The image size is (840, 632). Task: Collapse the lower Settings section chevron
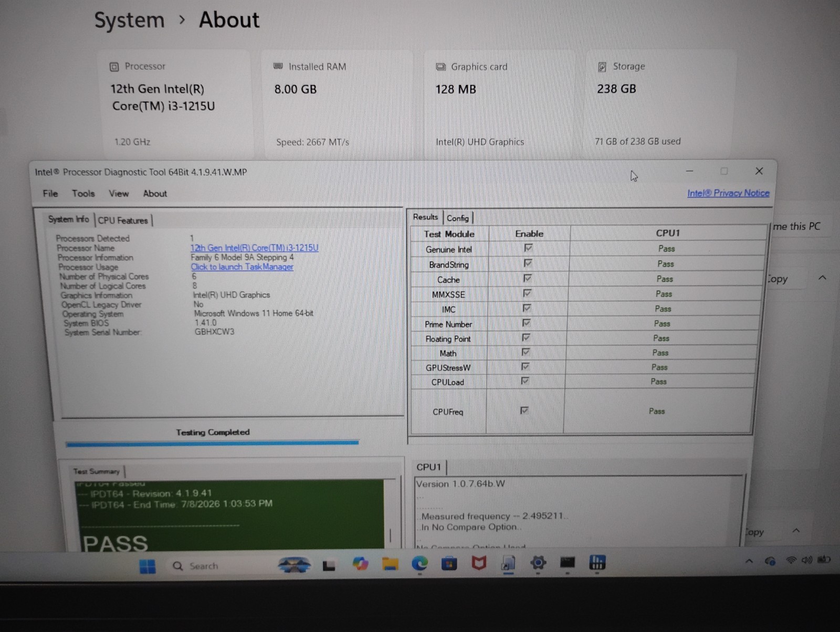(796, 531)
